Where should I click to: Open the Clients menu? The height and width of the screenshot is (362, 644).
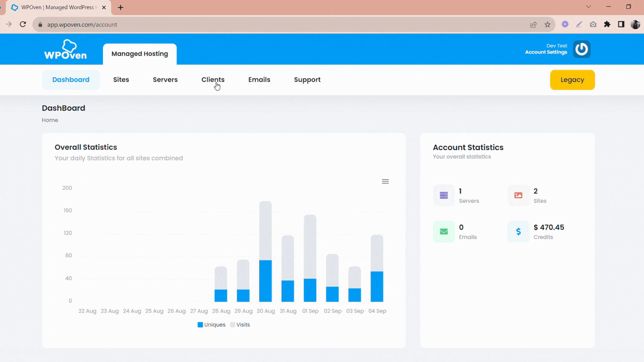(213, 80)
